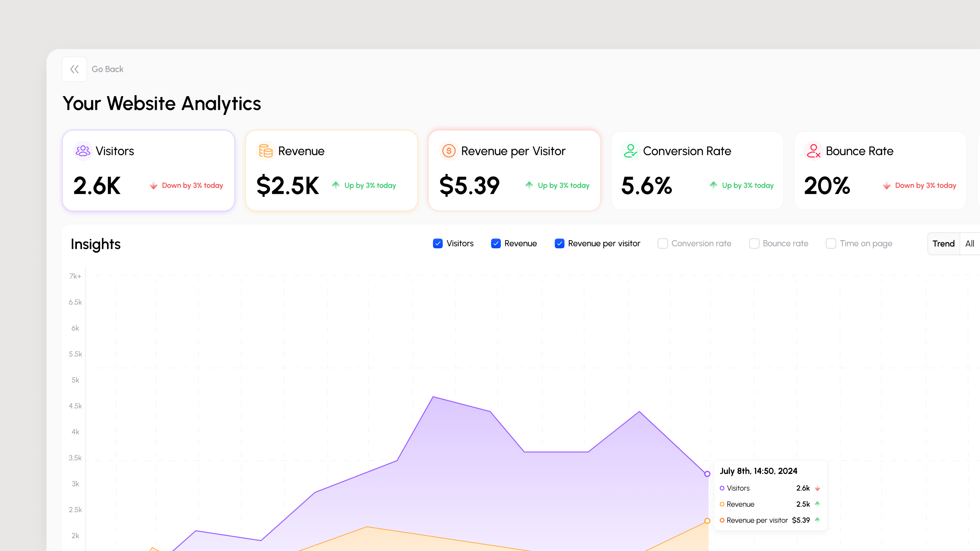The image size is (980, 551).
Task: Click the purple Visitors people icon
Action: point(83,151)
